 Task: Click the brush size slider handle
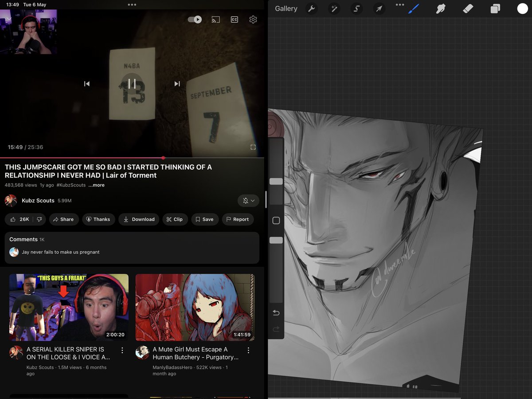point(276,182)
